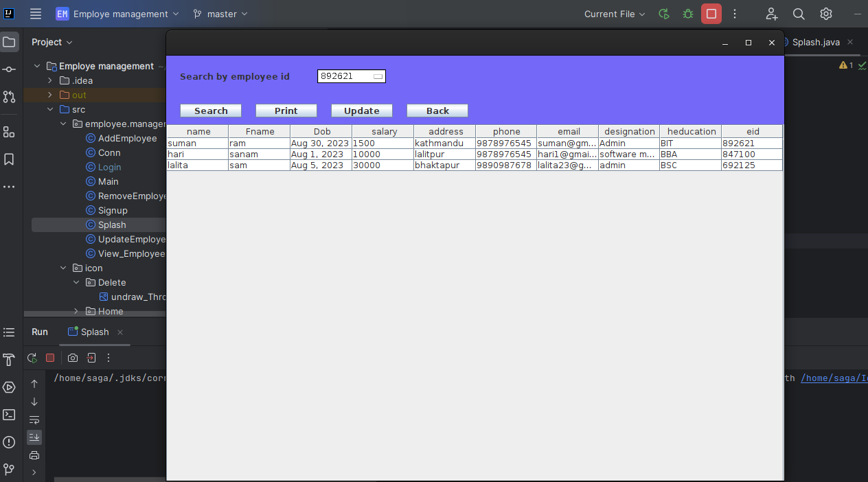Select View_Employee class in project tree

click(x=125, y=253)
